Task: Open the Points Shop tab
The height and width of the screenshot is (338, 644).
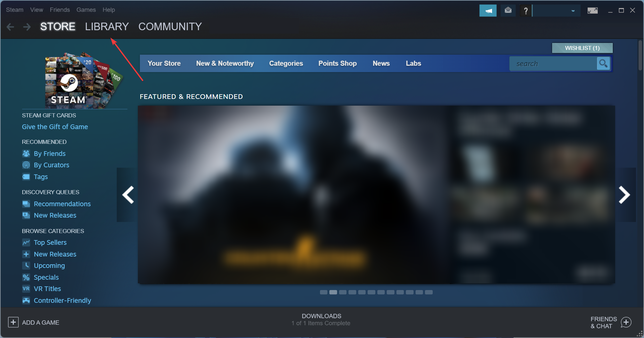Action: (x=337, y=63)
